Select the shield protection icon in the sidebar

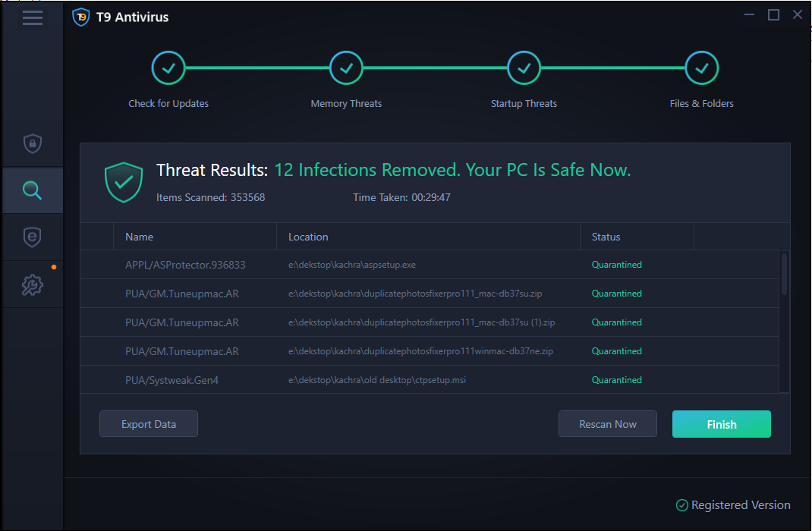coord(33,144)
